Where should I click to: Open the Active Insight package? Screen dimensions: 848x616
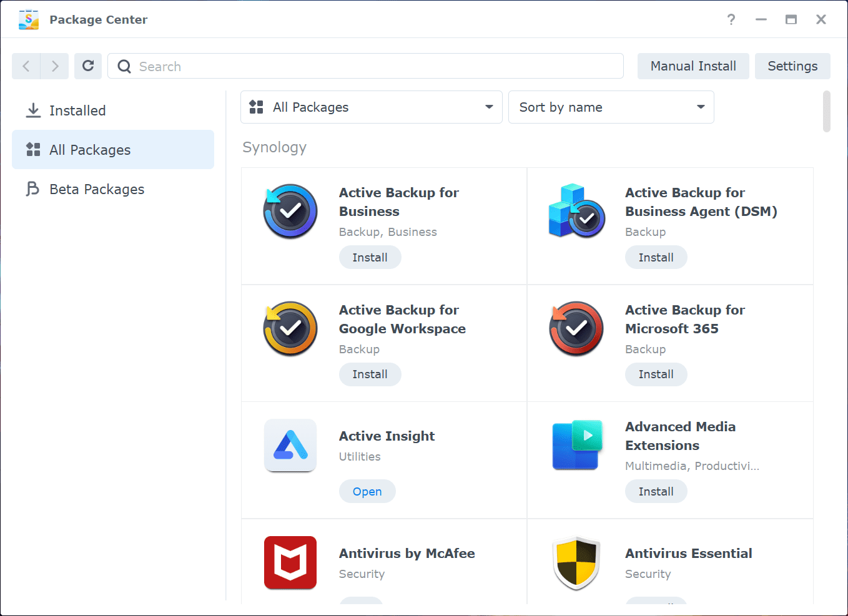coord(367,492)
